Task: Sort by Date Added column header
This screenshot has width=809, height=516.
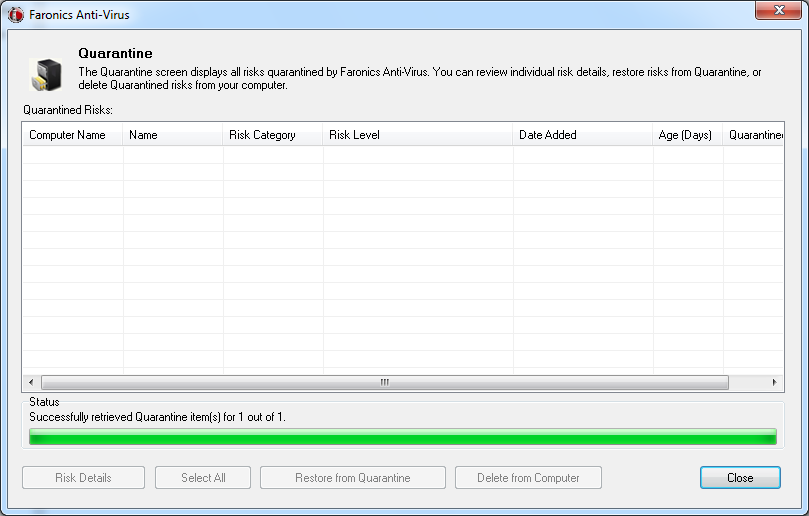Action: (583, 135)
